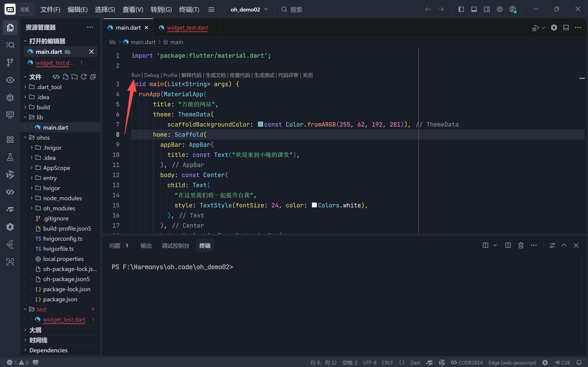The height and width of the screenshot is (367, 588).
Task: Open the Source Control view in activity bar
Action: 10,62
